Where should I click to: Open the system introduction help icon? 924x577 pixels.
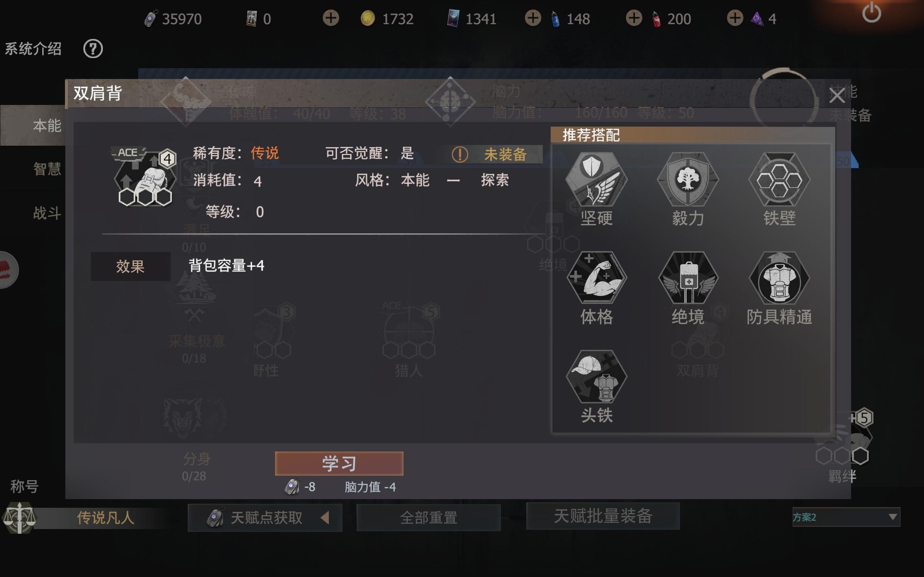point(93,49)
